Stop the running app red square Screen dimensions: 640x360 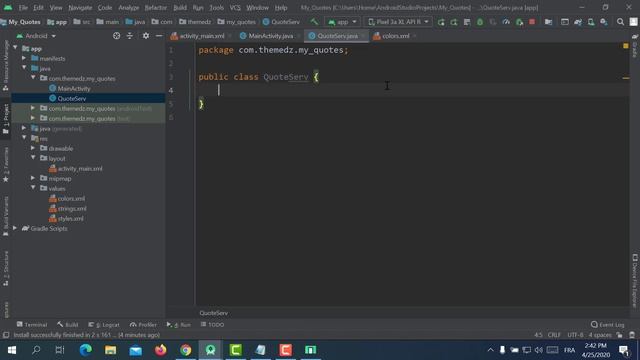click(x=532, y=22)
